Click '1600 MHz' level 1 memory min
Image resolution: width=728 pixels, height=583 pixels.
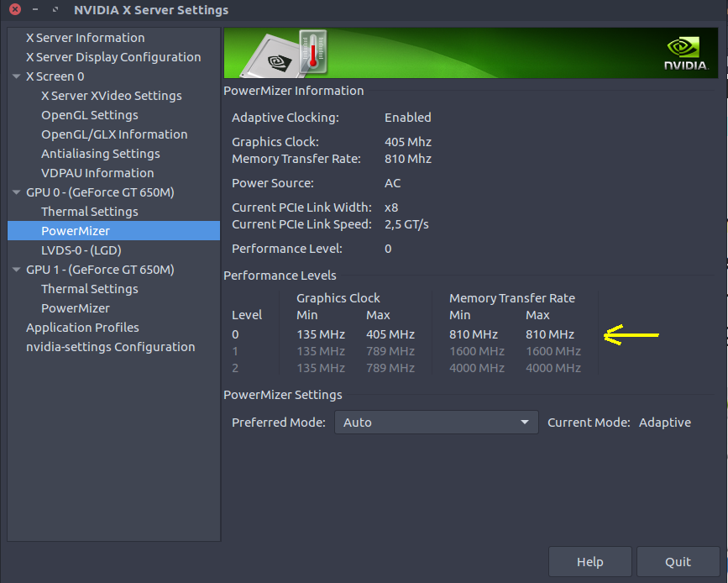point(476,351)
